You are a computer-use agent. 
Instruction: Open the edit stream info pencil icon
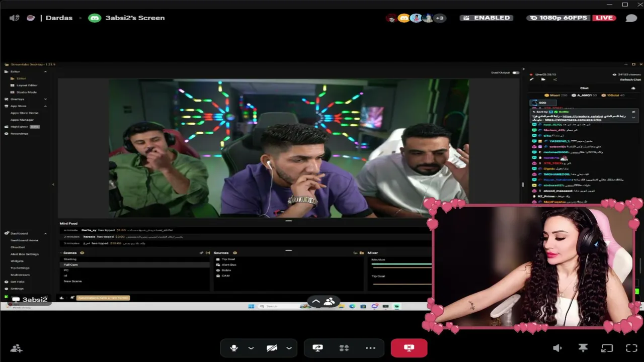(x=532, y=79)
